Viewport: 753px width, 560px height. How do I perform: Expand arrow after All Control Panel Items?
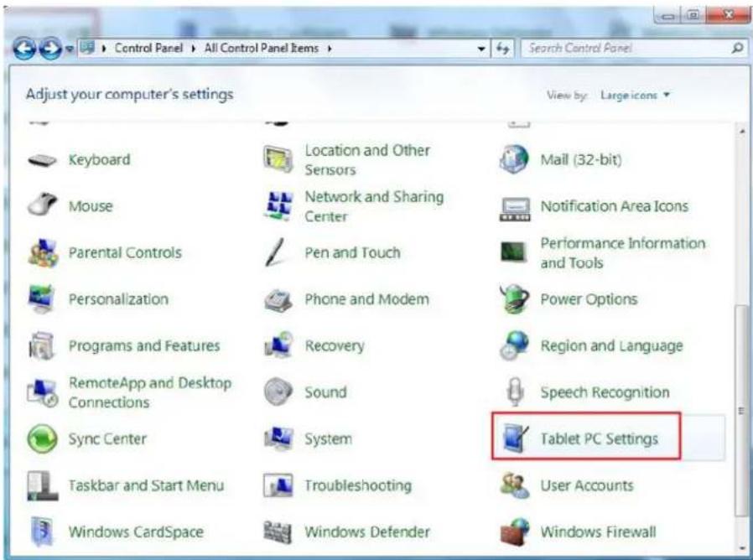click(330, 49)
